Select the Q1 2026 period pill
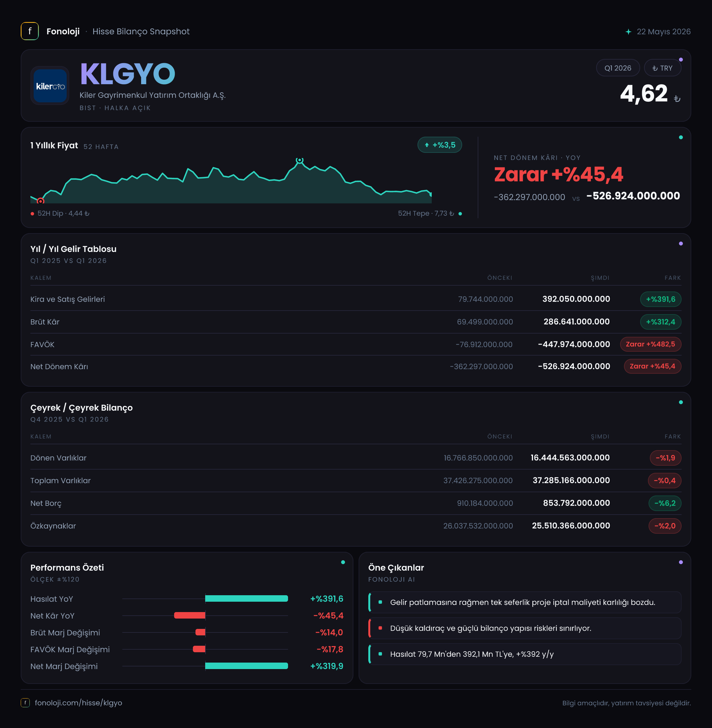 coord(618,68)
